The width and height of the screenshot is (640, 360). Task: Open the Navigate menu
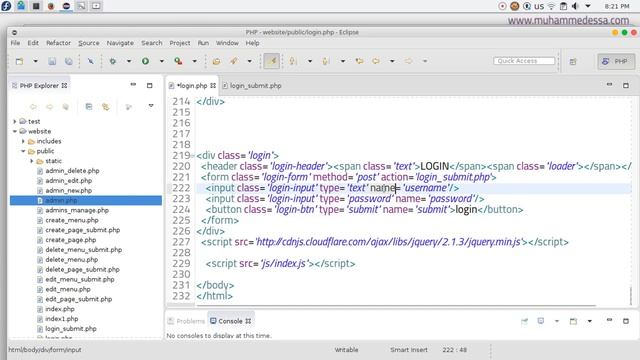[x=120, y=43]
